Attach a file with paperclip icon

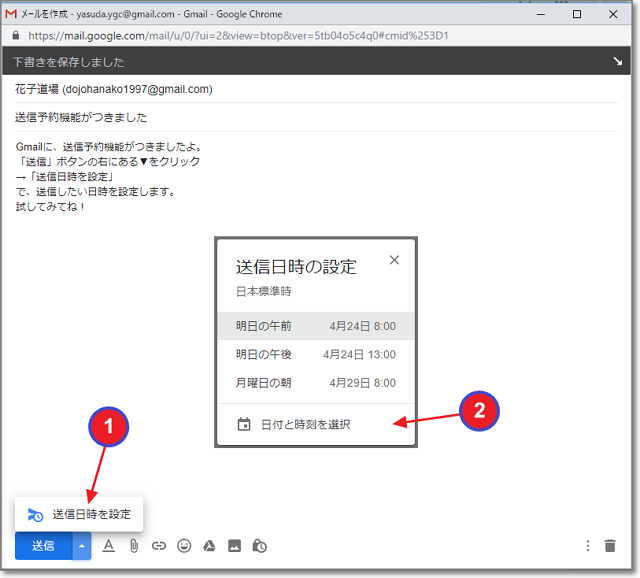click(x=133, y=546)
